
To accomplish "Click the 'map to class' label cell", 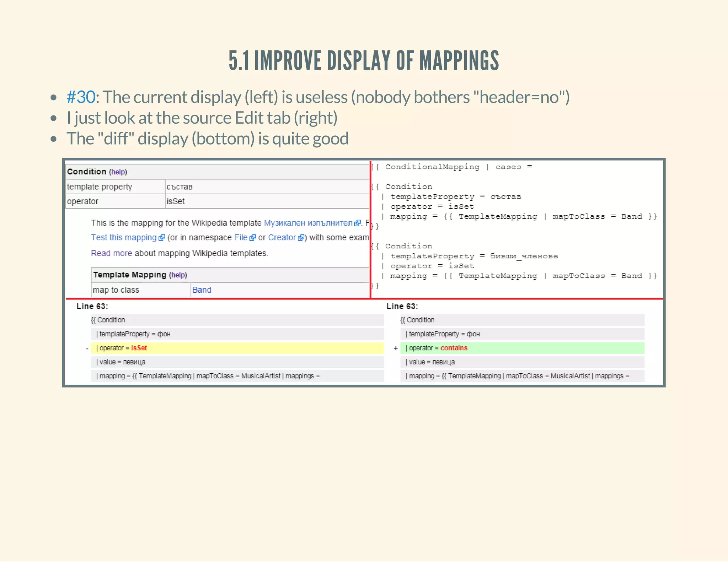I will pyautogui.click(x=141, y=290).
